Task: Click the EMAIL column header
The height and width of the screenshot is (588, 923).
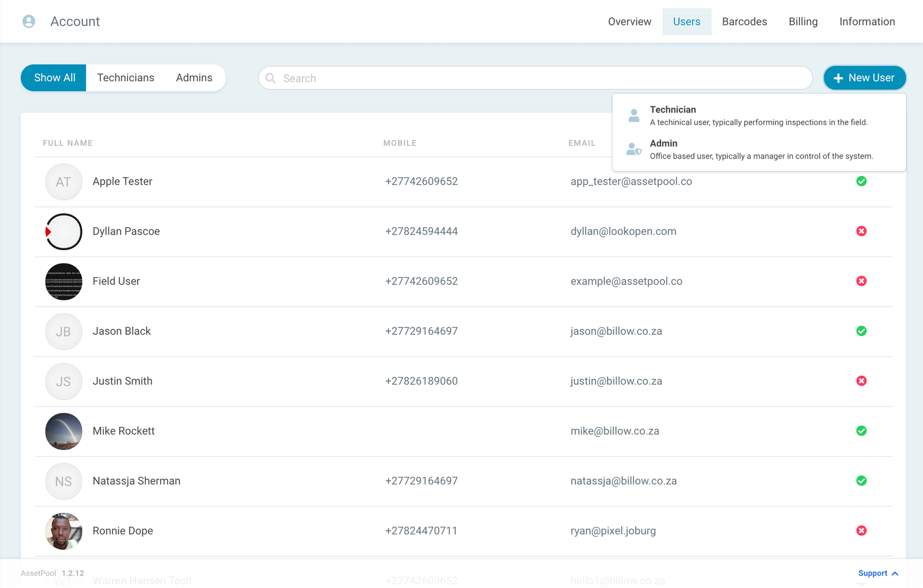Action: (581, 143)
